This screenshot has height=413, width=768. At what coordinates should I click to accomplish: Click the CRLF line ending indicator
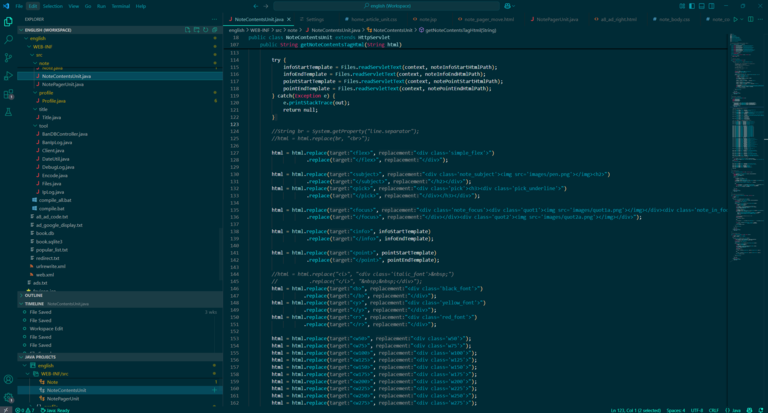pyautogui.click(x=714, y=410)
